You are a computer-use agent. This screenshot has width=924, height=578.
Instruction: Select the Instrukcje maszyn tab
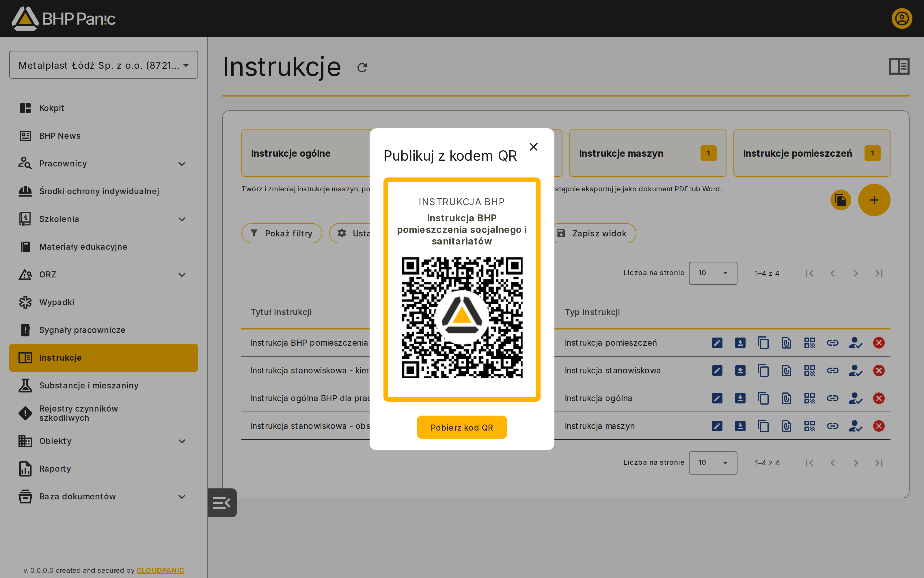coord(648,153)
